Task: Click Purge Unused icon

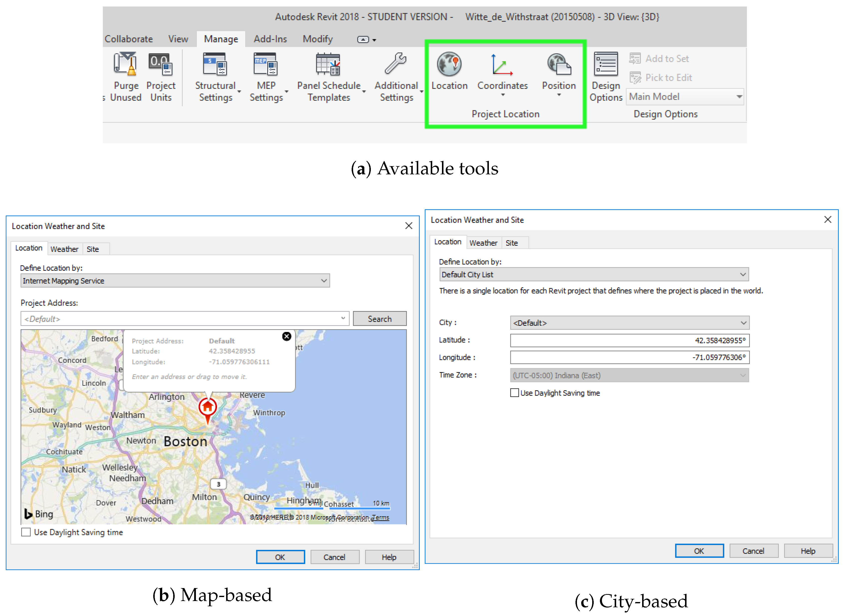Action: pos(125,64)
